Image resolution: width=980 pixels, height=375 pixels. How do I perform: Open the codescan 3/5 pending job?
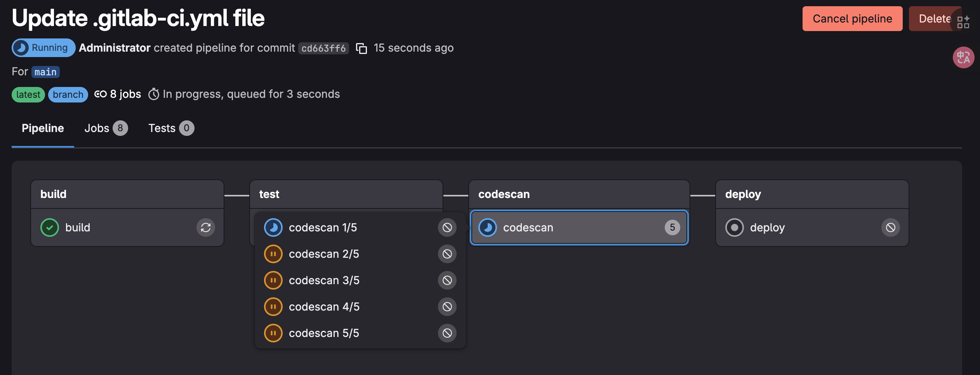[x=324, y=280]
